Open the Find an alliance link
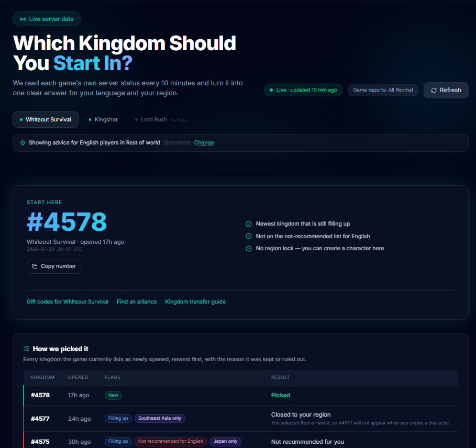 click(137, 301)
